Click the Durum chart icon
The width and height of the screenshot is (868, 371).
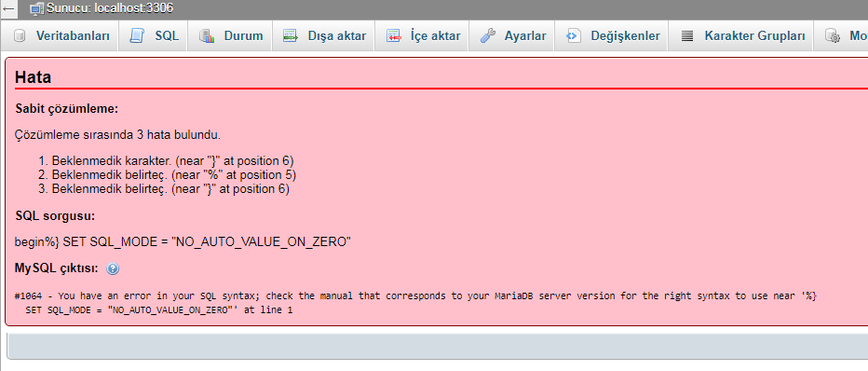207,36
